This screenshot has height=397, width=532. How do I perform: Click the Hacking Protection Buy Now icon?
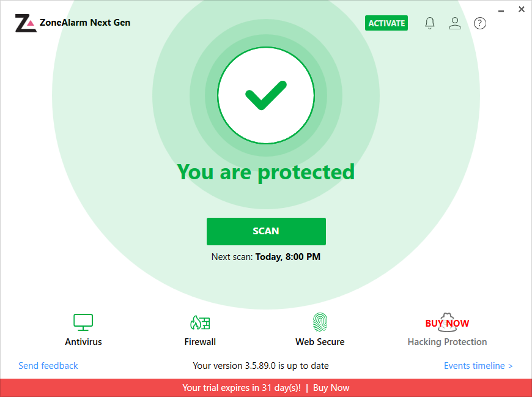447,323
